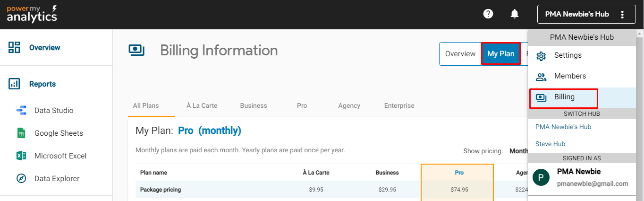Viewport: 644px width, 201px height.
Task: Open the notifications bell
Action: (x=515, y=14)
